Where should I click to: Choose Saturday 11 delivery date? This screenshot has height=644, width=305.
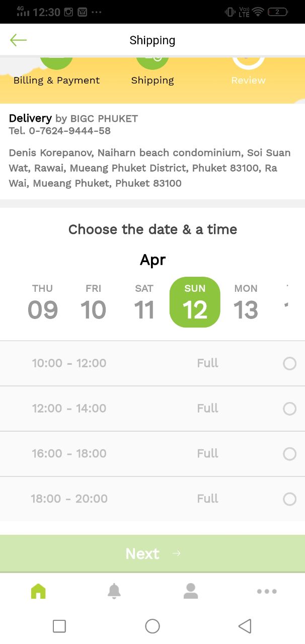144,302
